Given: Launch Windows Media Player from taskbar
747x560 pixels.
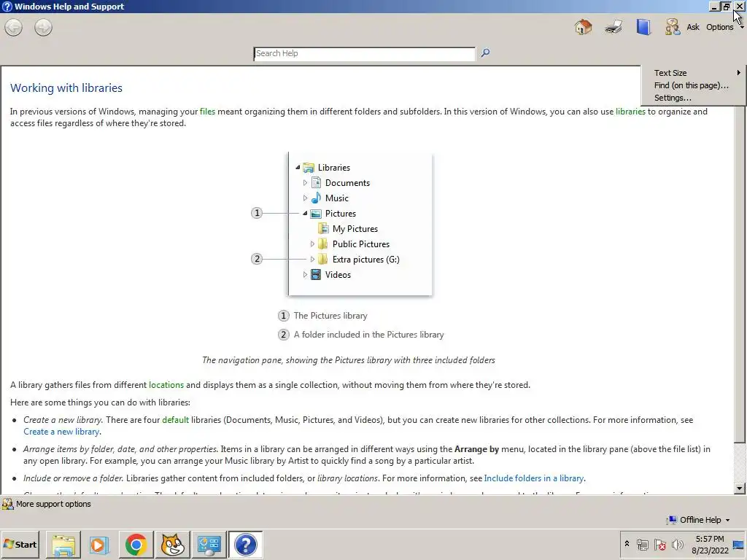Looking at the screenshot, I should click(x=99, y=544).
